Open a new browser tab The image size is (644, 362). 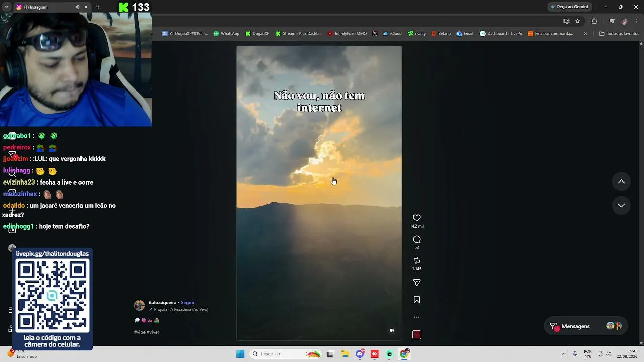pos(98,7)
